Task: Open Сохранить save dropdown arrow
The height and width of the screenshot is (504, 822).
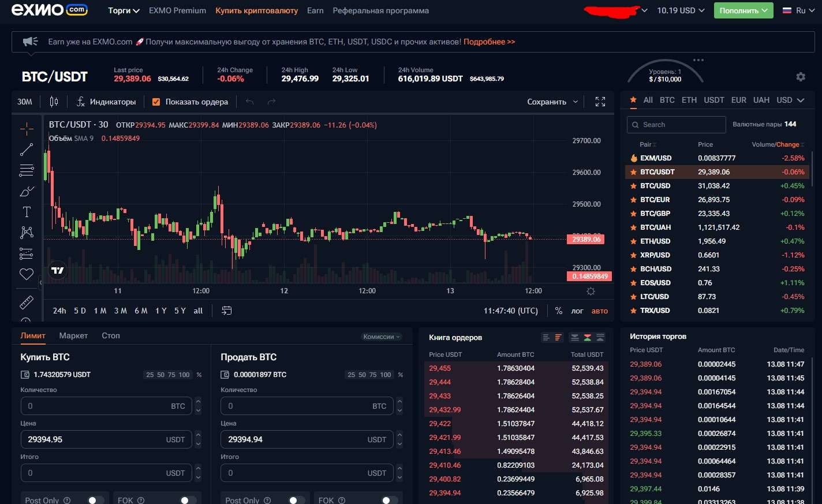Action: pos(576,102)
